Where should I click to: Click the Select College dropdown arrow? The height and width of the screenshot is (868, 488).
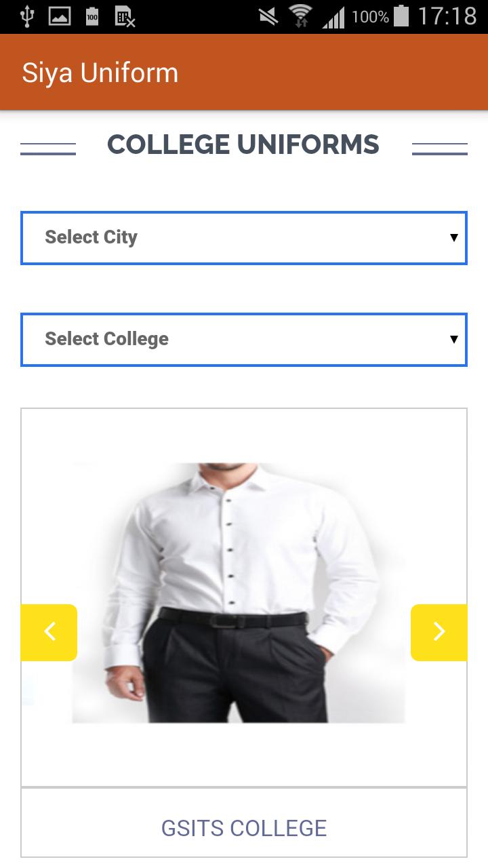pyautogui.click(x=454, y=339)
